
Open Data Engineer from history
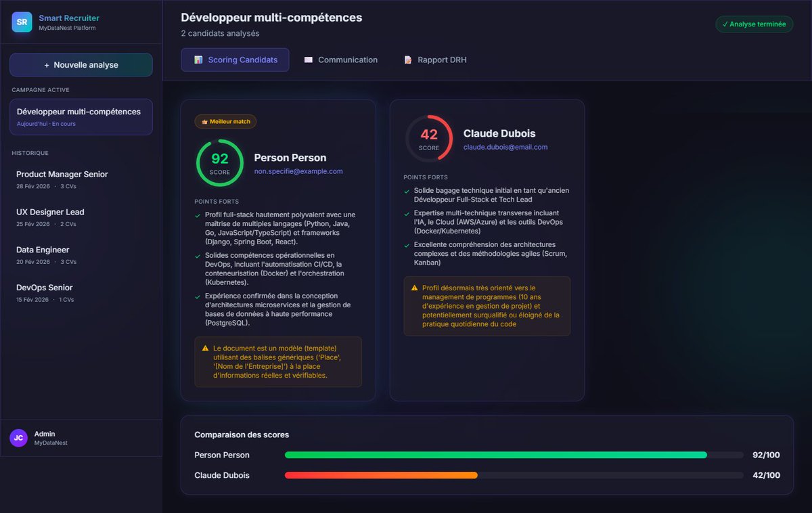(x=81, y=255)
